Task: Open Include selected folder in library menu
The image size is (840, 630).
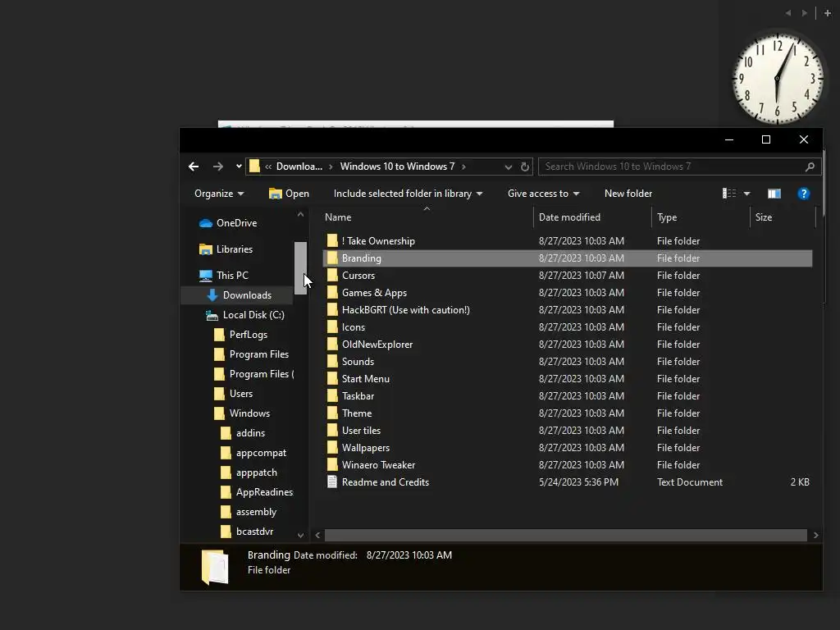Action: click(408, 194)
